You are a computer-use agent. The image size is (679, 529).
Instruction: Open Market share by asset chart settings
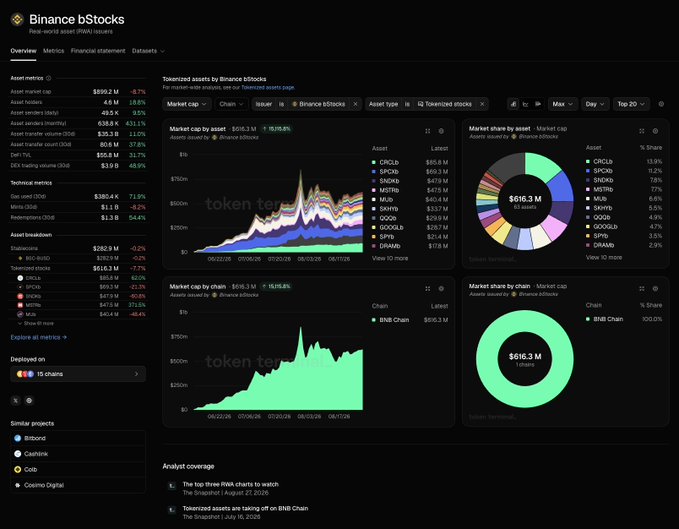(x=655, y=131)
